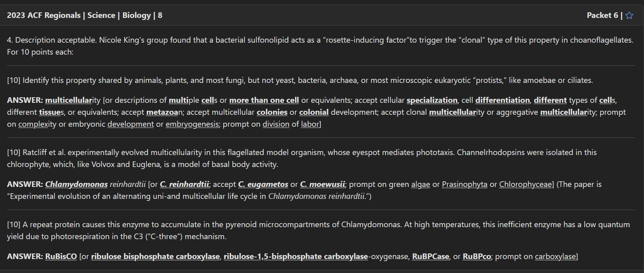Click the underlined "RuBPCase" answer

click(431, 257)
